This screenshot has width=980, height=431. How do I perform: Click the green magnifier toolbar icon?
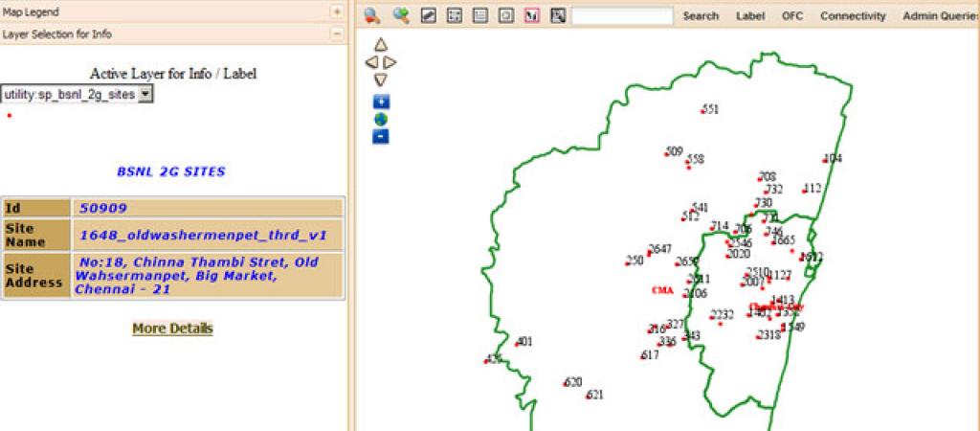pyautogui.click(x=401, y=16)
